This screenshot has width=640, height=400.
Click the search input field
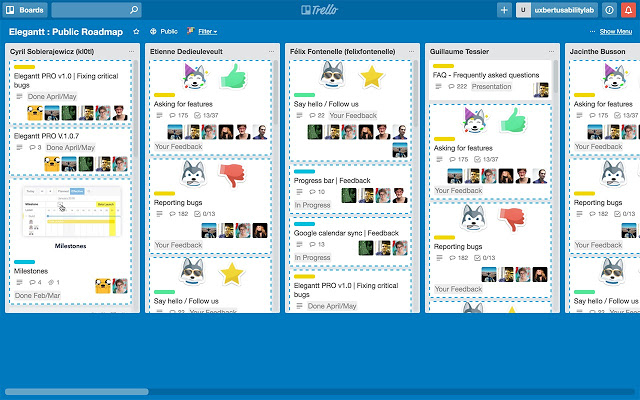click(96, 10)
